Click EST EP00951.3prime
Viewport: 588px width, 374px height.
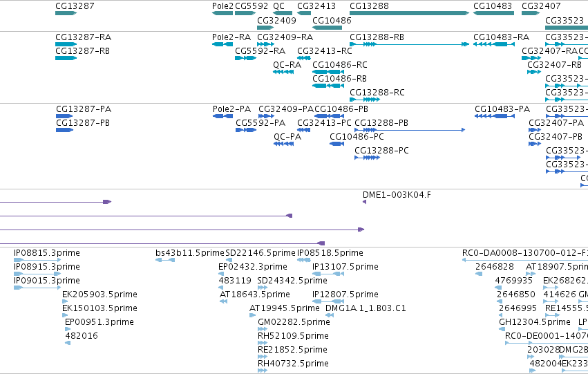pyautogui.click(x=68, y=329)
